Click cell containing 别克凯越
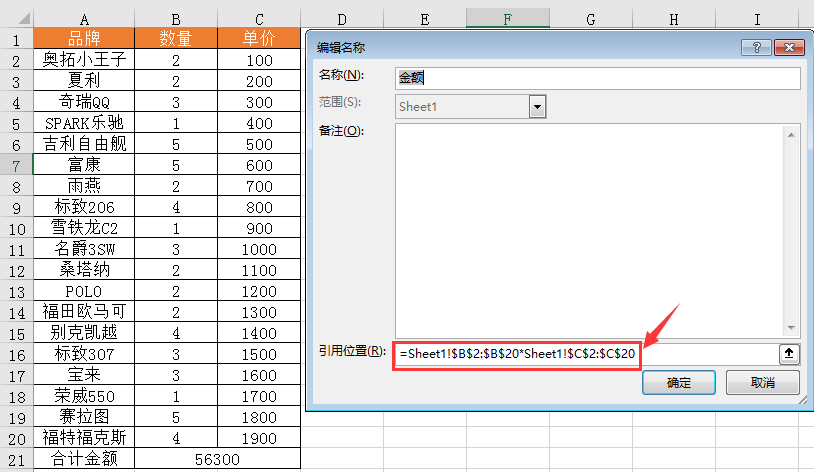The image size is (814, 472). [84, 333]
